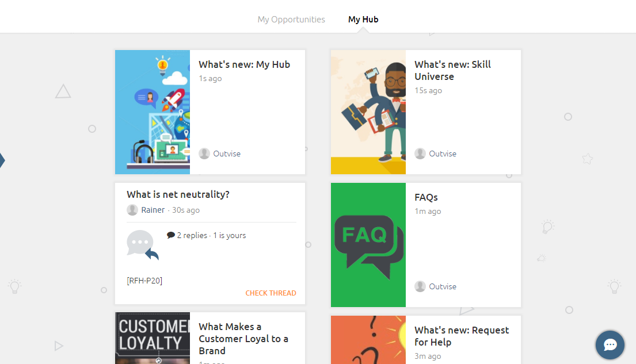
Task: Open What is net neutrality? thread title
Action: click(178, 194)
